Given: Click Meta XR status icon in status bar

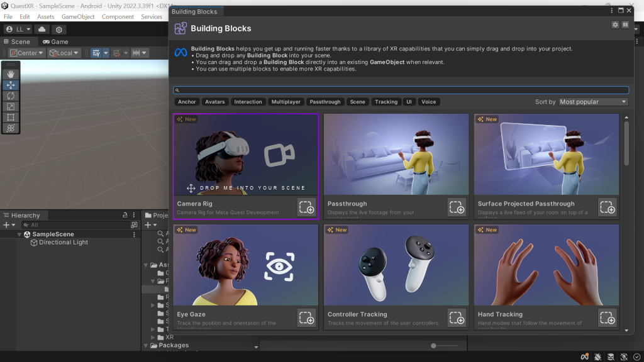Looking at the screenshot, I should (x=584, y=357).
